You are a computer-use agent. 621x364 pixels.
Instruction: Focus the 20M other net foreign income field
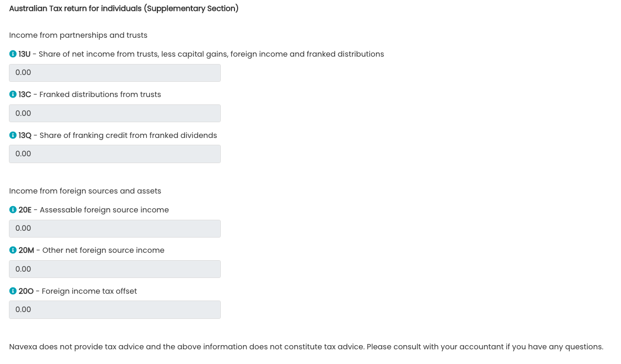tap(115, 269)
